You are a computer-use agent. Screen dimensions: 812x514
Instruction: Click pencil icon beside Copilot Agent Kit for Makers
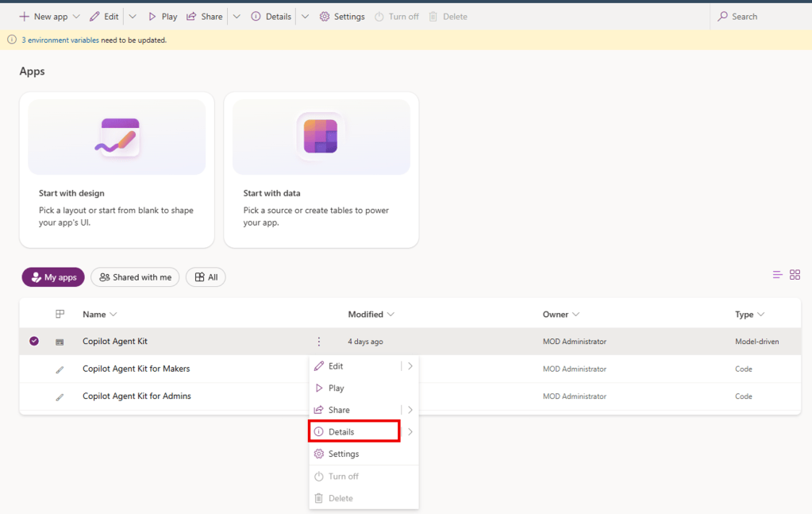click(60, 369)
